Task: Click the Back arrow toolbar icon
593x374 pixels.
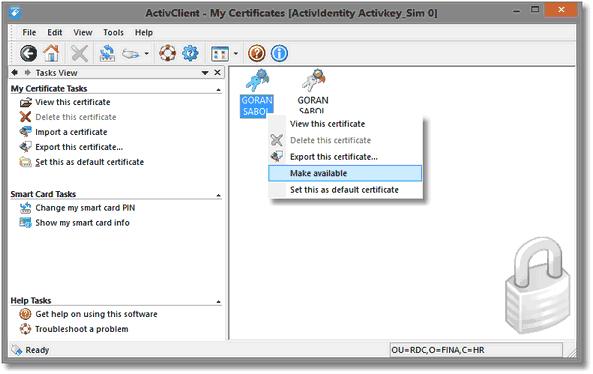Action: click(x=29, y=53)
